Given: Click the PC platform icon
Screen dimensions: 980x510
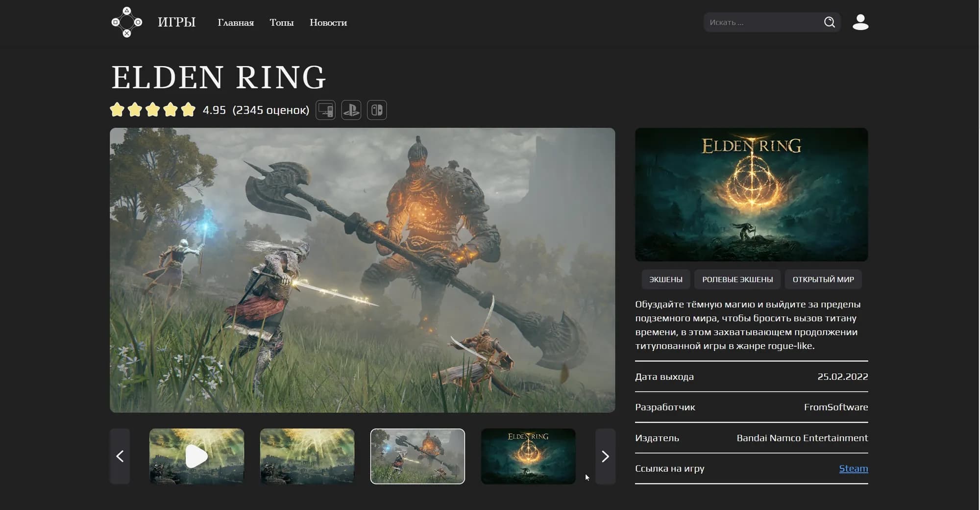Looking at the screenshot, I should click(x=325, y=110).
